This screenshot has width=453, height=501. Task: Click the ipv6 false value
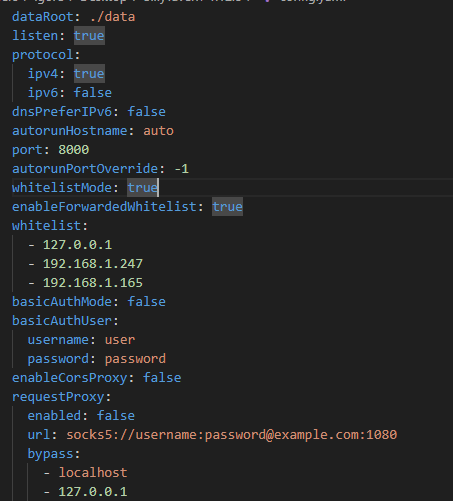93,93
